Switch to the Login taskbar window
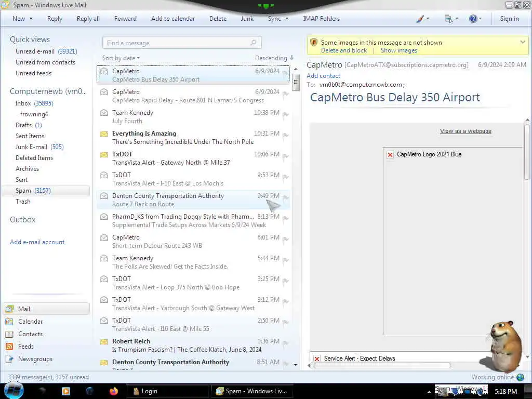The width and height of the screenshot is (532, 399). [167, 391]
